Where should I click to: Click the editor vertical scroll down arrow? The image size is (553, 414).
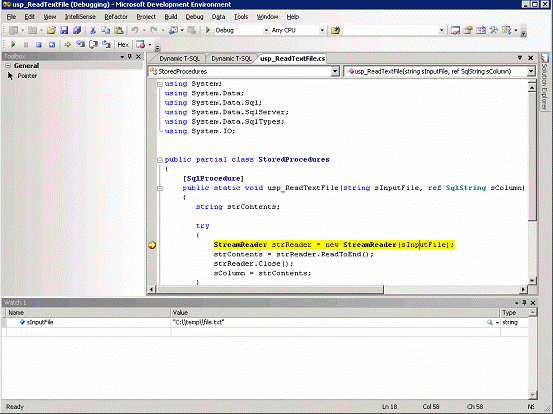coord(532,281)
